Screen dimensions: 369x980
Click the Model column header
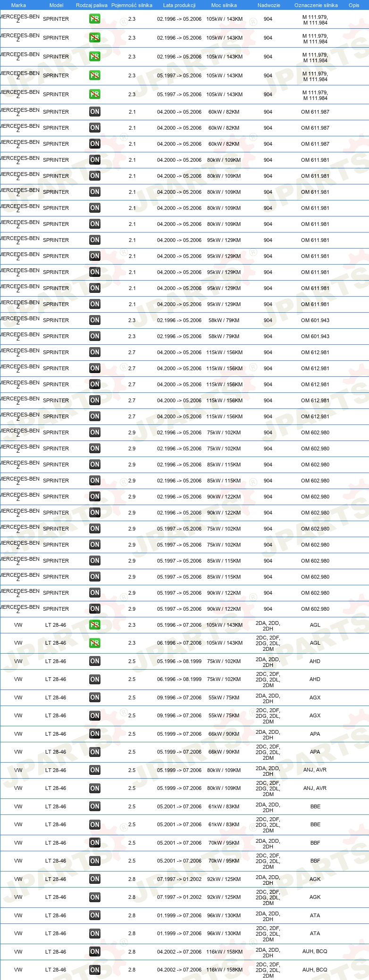(56, 5)
